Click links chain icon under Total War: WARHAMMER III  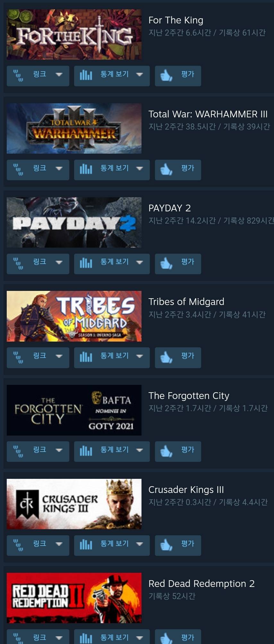[18, 169]
